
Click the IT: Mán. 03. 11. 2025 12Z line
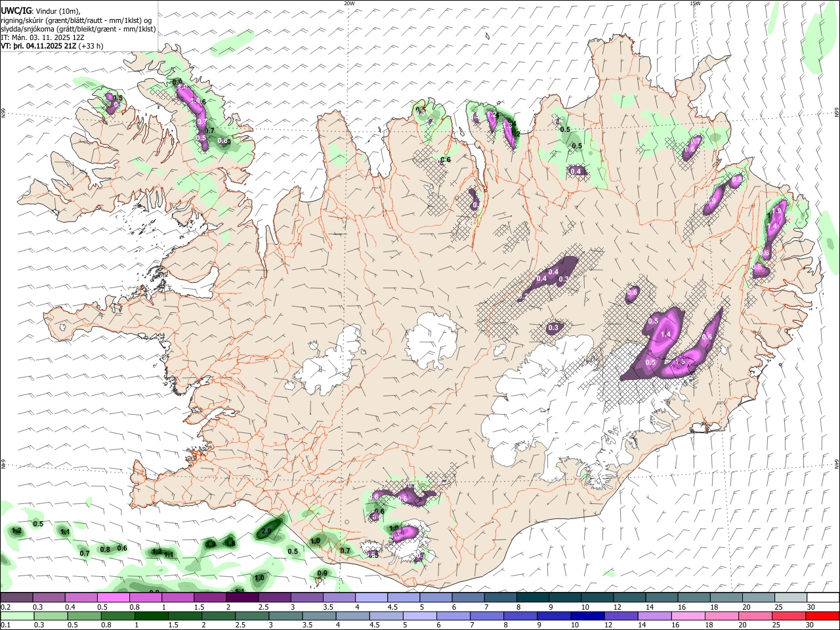tap(42, 38)
